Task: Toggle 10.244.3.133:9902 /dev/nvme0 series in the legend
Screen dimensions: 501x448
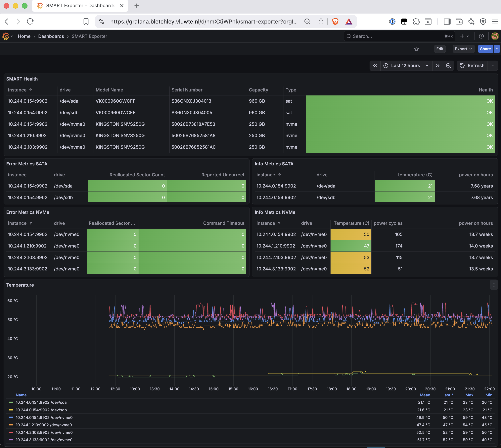Action: (x=44, y=440)
